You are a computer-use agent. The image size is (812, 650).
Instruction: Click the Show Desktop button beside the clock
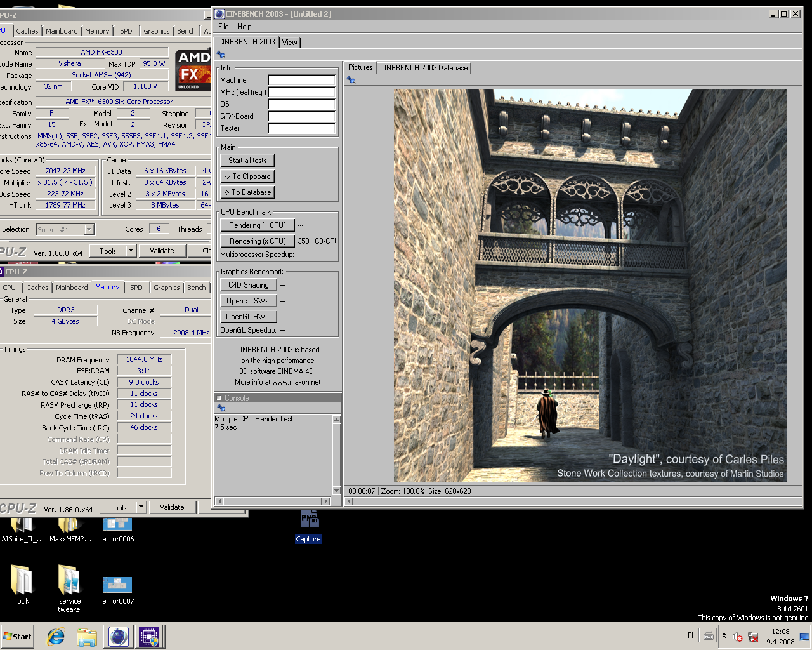tap(804, 636)
